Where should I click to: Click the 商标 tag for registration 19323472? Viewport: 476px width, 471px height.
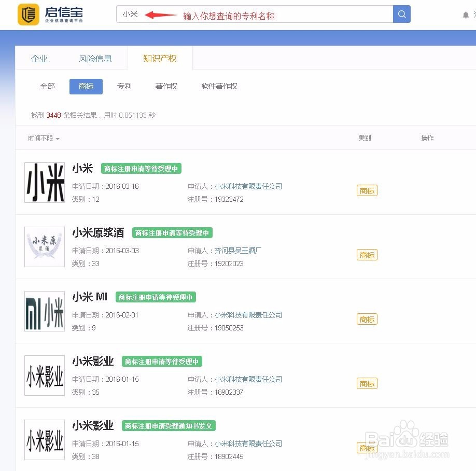point(367,191)
